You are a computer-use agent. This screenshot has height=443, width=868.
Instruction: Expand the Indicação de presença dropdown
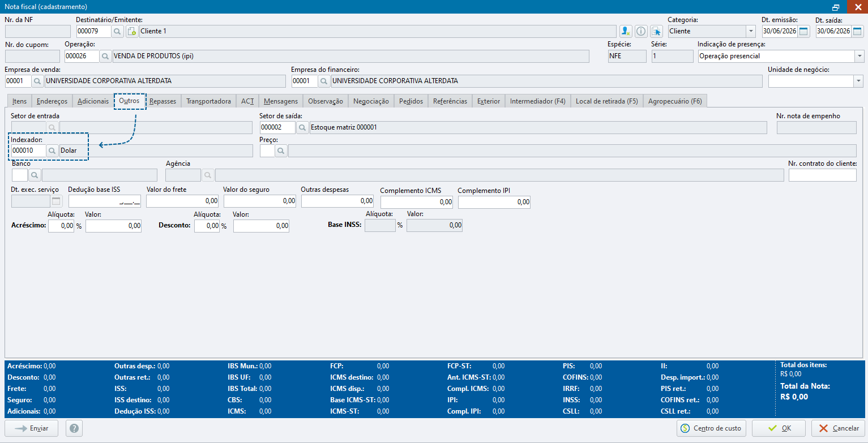click(x=860, y=56)
